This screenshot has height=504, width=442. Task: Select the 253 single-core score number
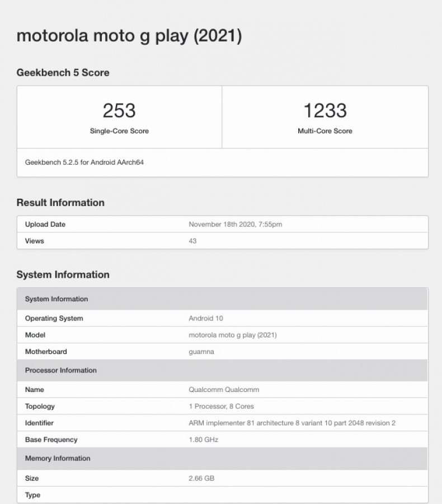tap(119, 110)
